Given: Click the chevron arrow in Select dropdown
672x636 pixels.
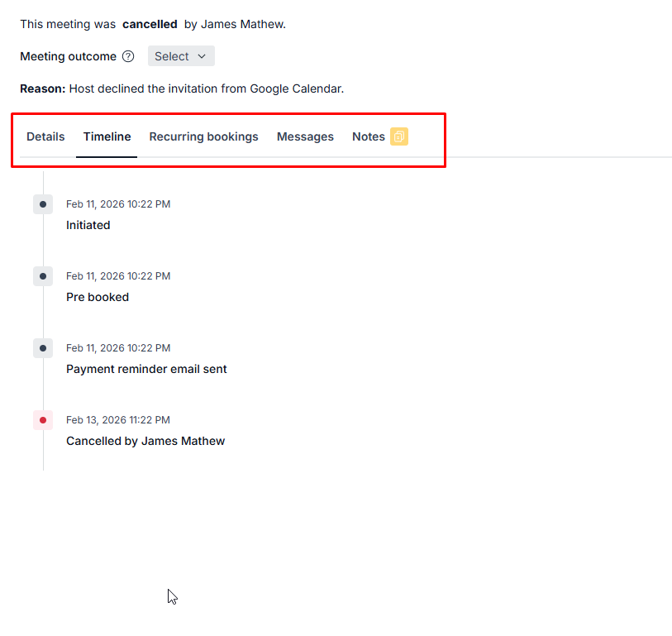Looking at the screenshot, I should click(202, 56).
